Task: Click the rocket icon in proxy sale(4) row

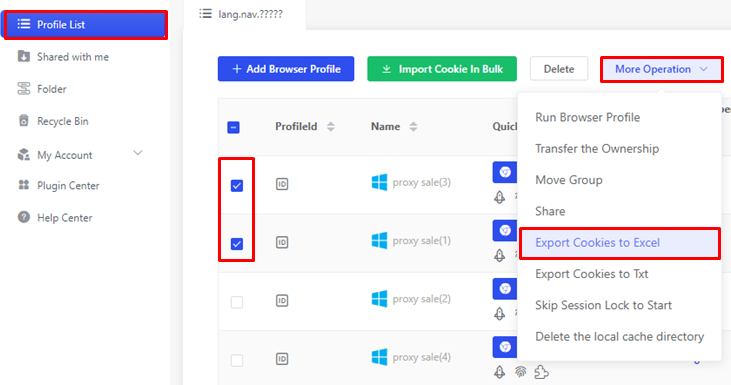Action: 499,372
